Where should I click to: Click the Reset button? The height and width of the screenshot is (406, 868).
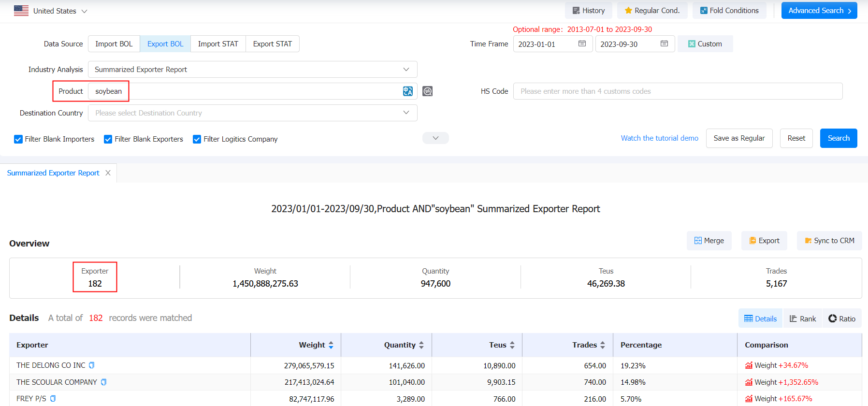click(x=796, y=138)
